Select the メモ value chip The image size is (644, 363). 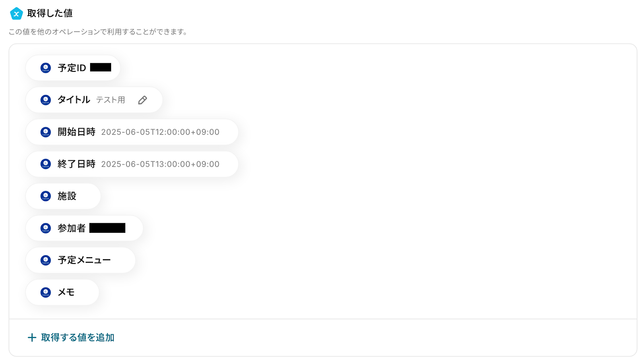(x=62, y=292)
